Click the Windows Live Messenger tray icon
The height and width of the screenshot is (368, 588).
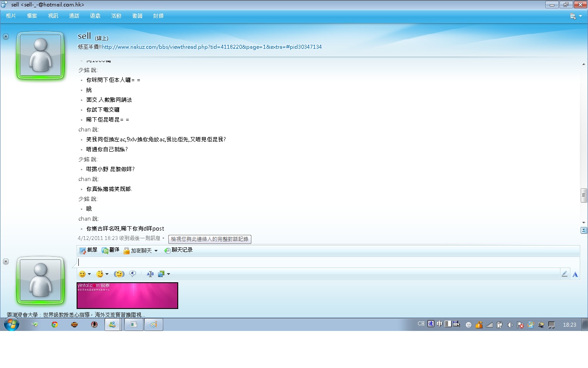point(531,325)
